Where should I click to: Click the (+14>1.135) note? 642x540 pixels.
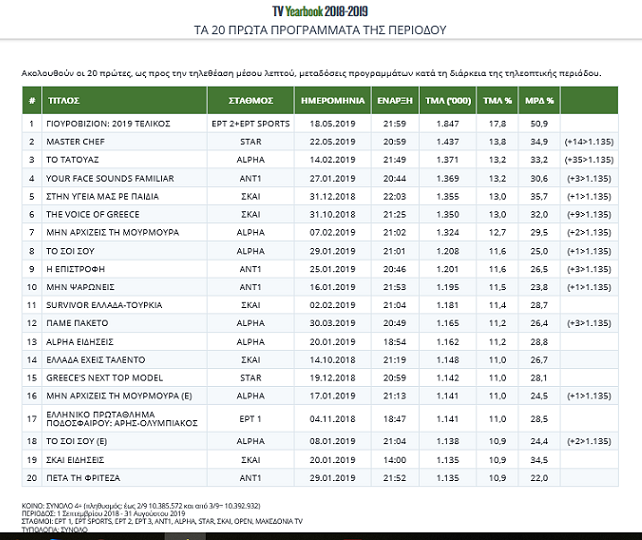click(x=589, y=142)
